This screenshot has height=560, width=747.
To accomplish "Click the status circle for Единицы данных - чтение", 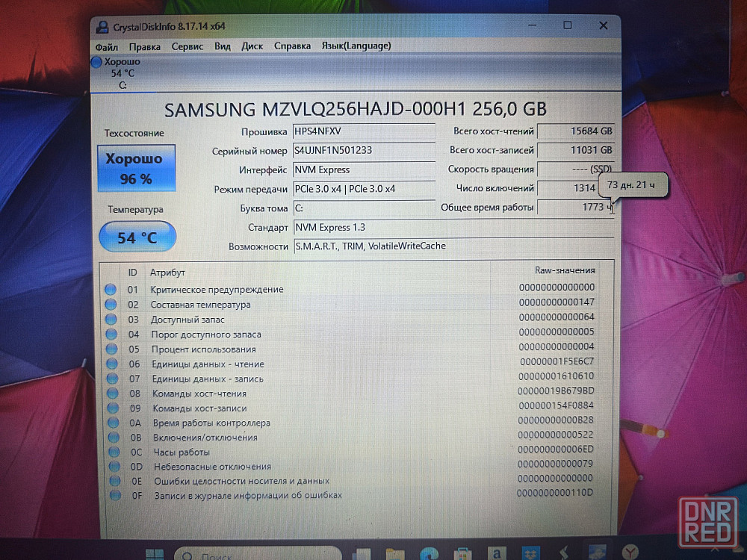I will (x=112, y=364).
